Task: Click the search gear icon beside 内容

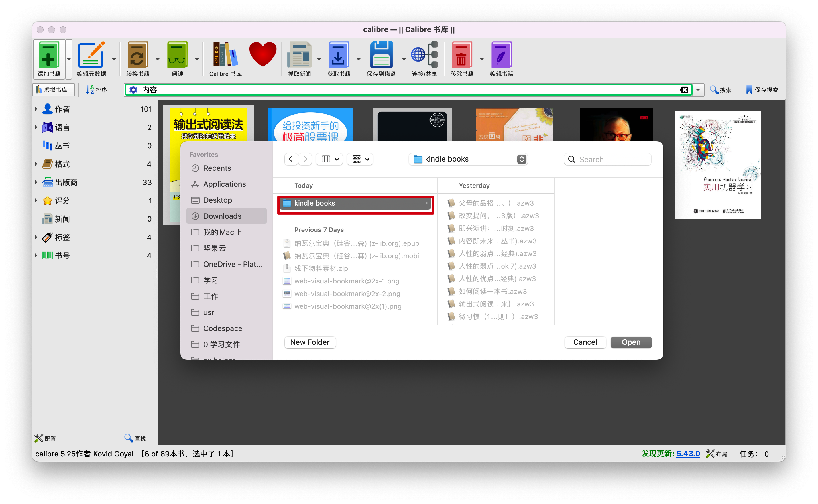Action: (133, 90)
